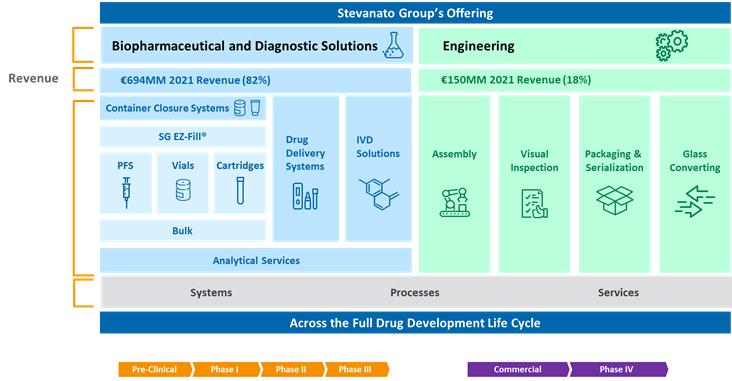Click the laboratory flask icon
This screenshot has width=732, height=381.
coord(394,45)
